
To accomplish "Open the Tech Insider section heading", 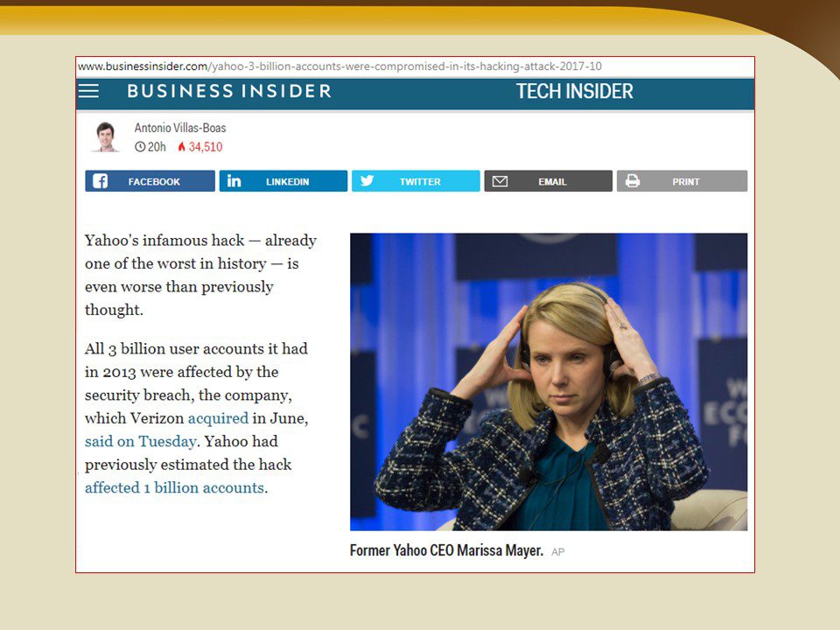I will 575,91.
